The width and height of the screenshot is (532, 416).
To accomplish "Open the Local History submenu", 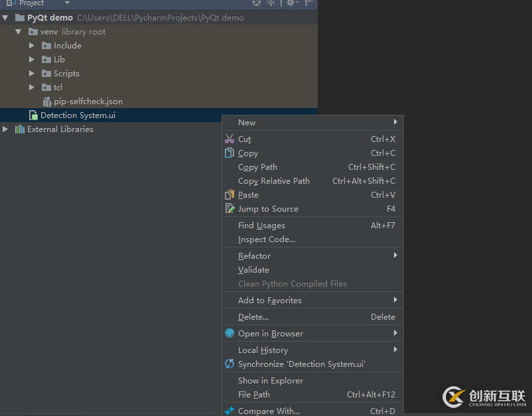I will 312,350.
